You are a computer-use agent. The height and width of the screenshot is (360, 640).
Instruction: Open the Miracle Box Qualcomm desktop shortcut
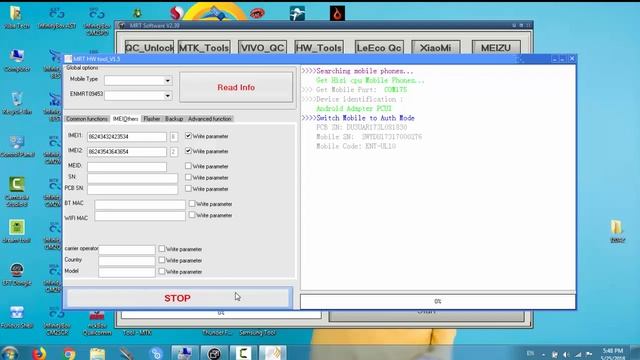coord(97,322)
